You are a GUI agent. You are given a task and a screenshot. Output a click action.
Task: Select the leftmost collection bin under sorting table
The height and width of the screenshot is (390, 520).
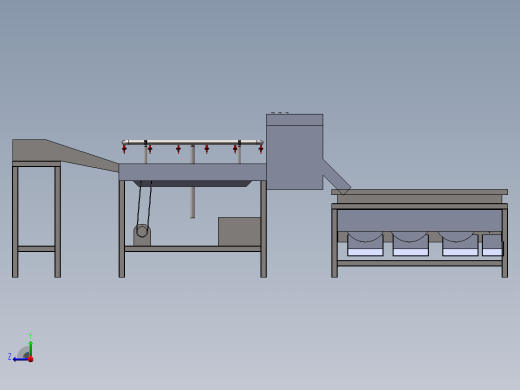[365, 245]
